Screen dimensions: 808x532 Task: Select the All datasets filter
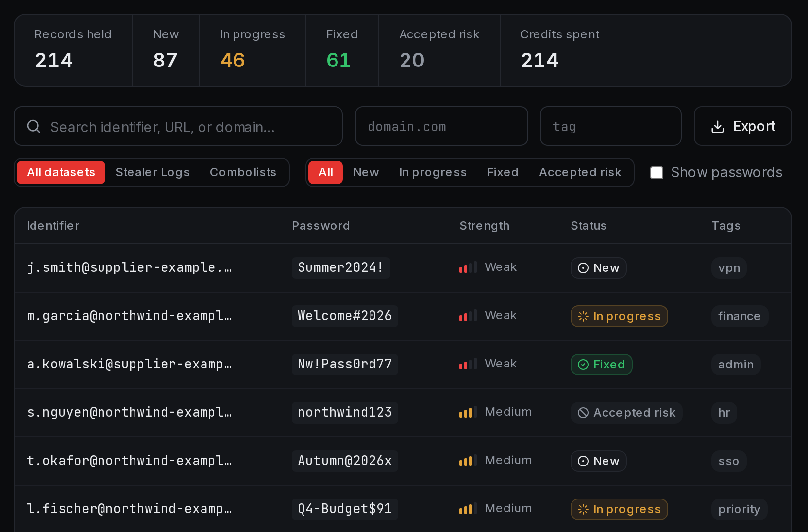click(x=61, y=172)
